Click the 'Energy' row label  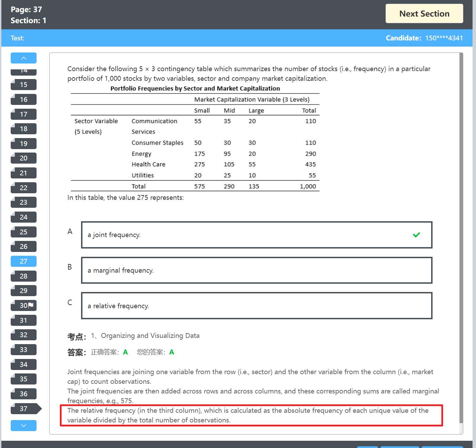click(x=141, y=154)
